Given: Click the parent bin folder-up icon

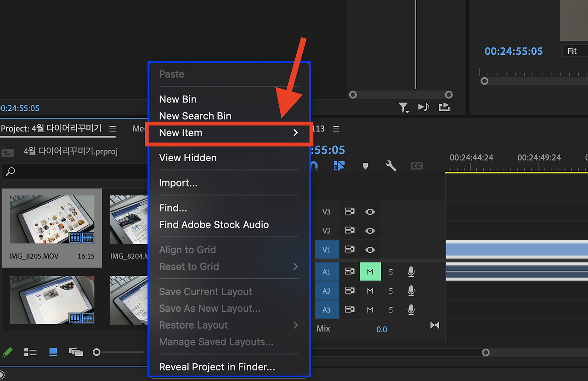Looking at the screenshot, I should (x=7, y=152).
